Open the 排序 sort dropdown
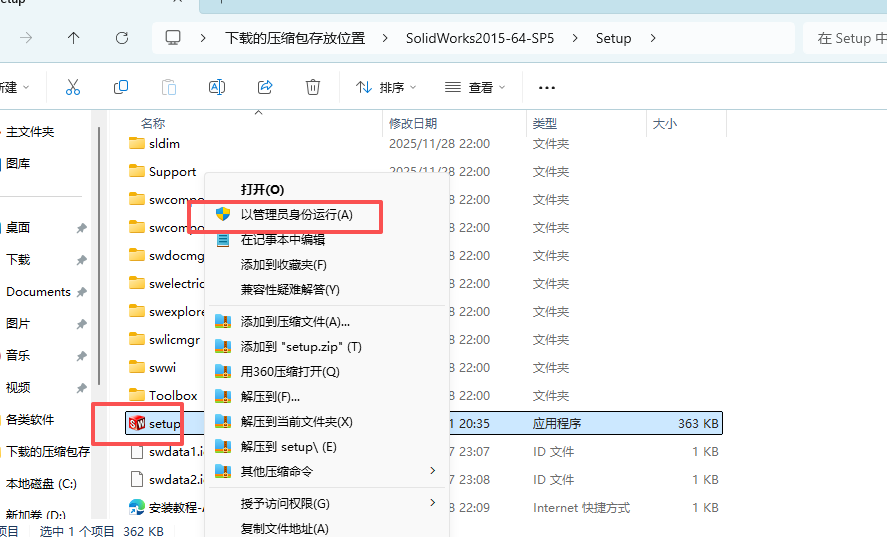This screenshot has width=887, height=537. point(386,88)
